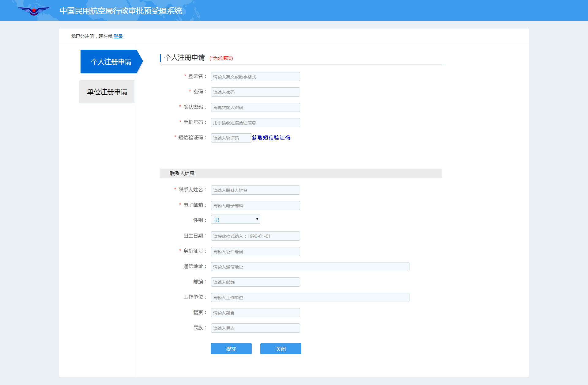The width and height of the screenshot is (588, 385).
Task: Click the 电子邮箱 email field
Action: tap(255, 205)
